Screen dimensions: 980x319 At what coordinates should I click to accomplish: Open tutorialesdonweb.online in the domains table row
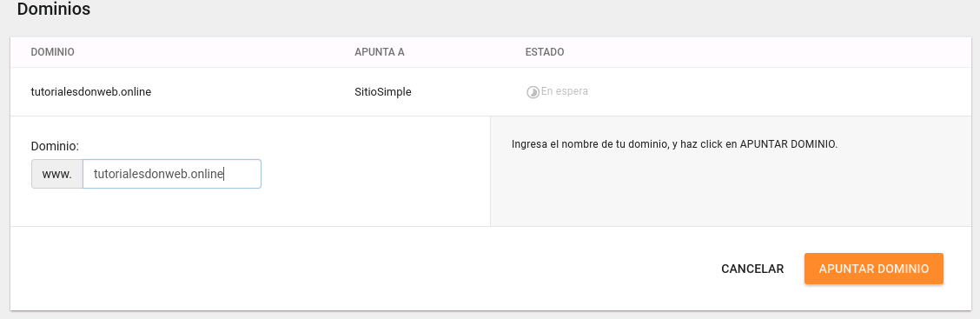point(91,92)
